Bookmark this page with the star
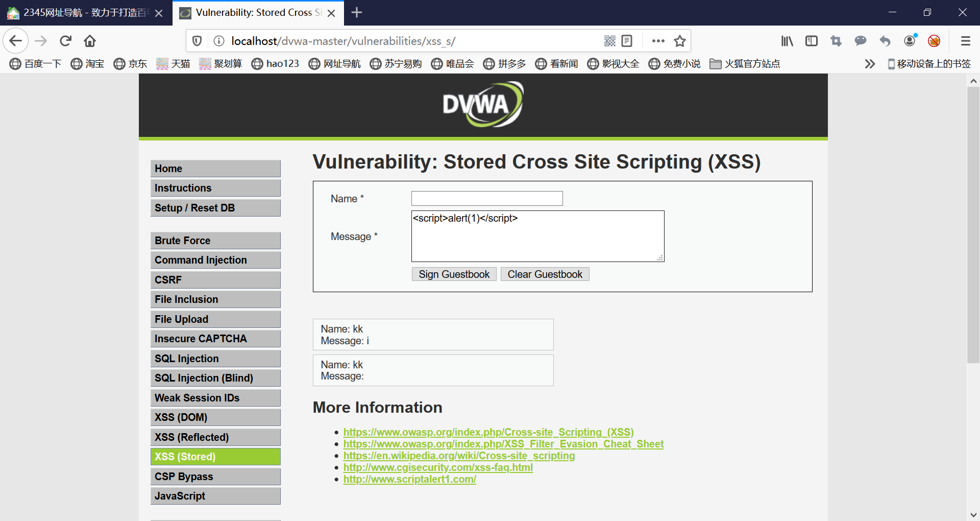980x521 pixels. 680,41
